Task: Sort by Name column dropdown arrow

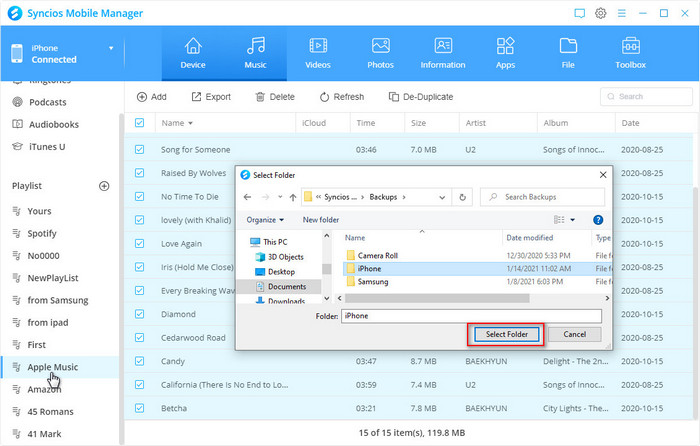Action: pyautogui.click(x=190, y=123)
